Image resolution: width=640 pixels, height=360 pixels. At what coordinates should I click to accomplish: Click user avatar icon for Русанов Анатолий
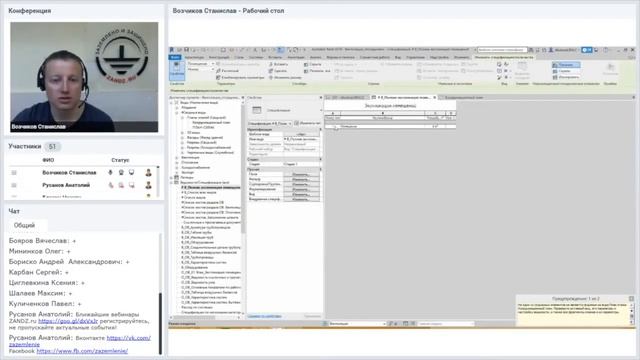pyautogui.click(x=148, y=185)
